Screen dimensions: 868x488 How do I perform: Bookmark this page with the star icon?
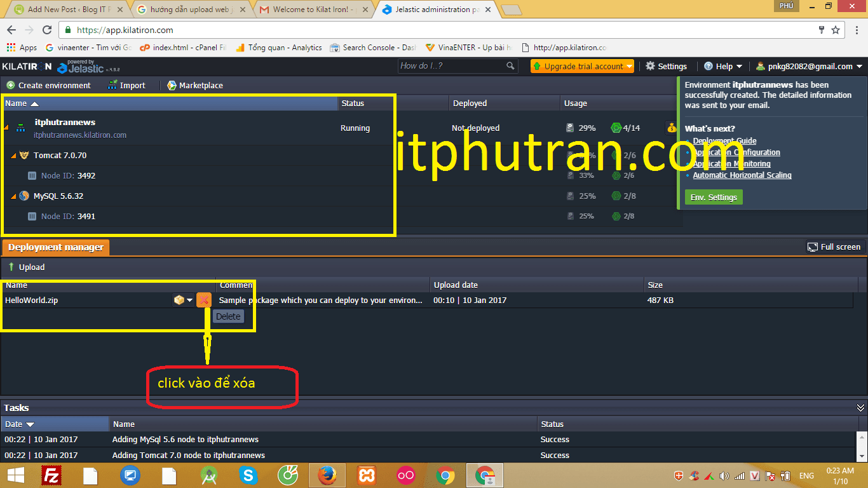tap(836, 30)
